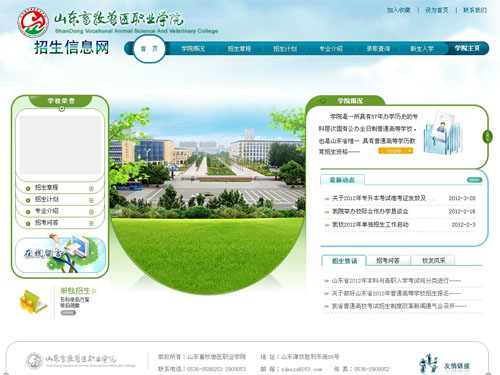Click the more pill in 最新动态 header
Viewport: 500px width, 375px height.
coord(474,180)
